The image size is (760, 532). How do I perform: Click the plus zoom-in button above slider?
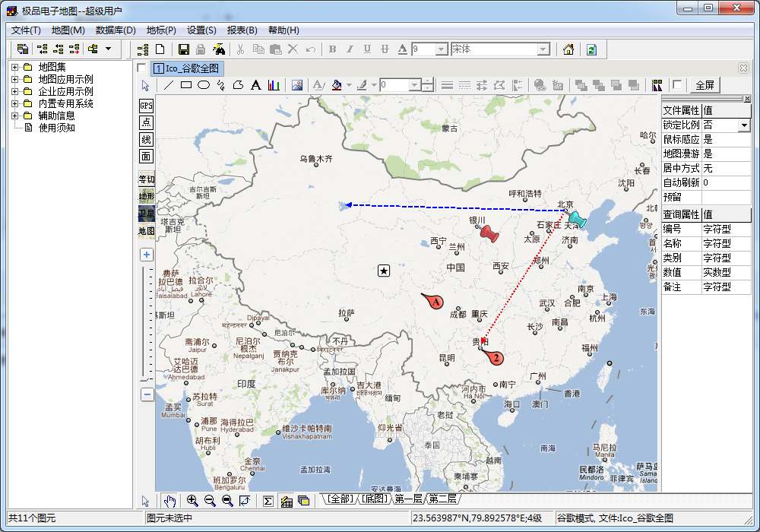coord(147,255)
